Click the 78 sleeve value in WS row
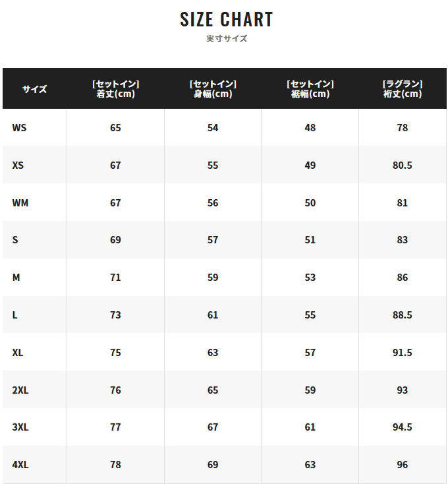The width and height of the screenshot is (448, 484). (x=403, y=127)
